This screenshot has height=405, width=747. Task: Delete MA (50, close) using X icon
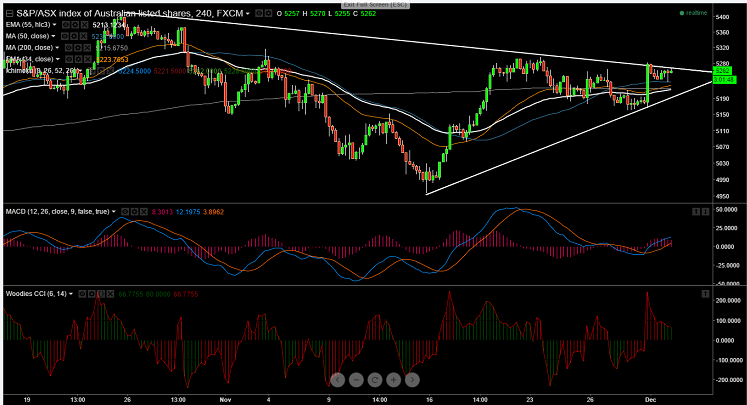[83, 36]
